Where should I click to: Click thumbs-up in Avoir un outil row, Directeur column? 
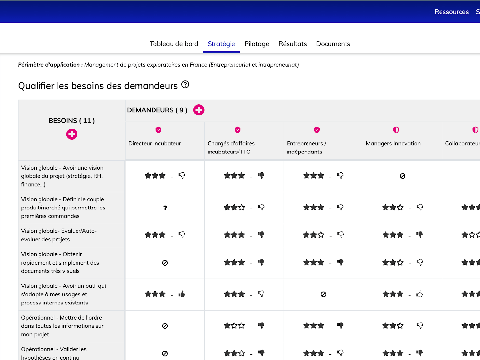182,294
